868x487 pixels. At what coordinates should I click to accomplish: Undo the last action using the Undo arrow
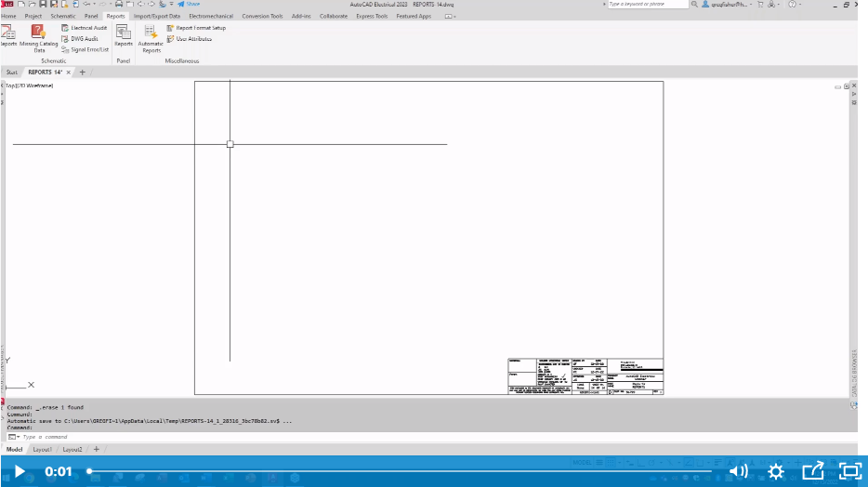coord(86,4)
